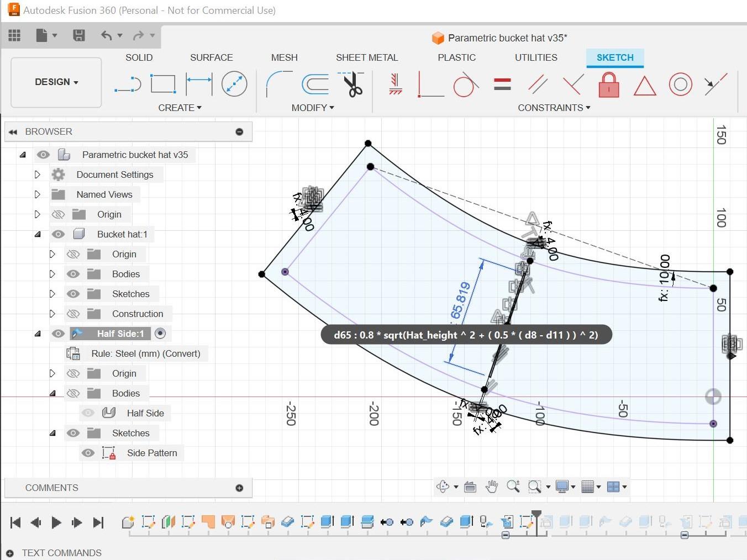The image size is (747, 560).
Task: Expand the Named Views node
Action: [38, 194]
